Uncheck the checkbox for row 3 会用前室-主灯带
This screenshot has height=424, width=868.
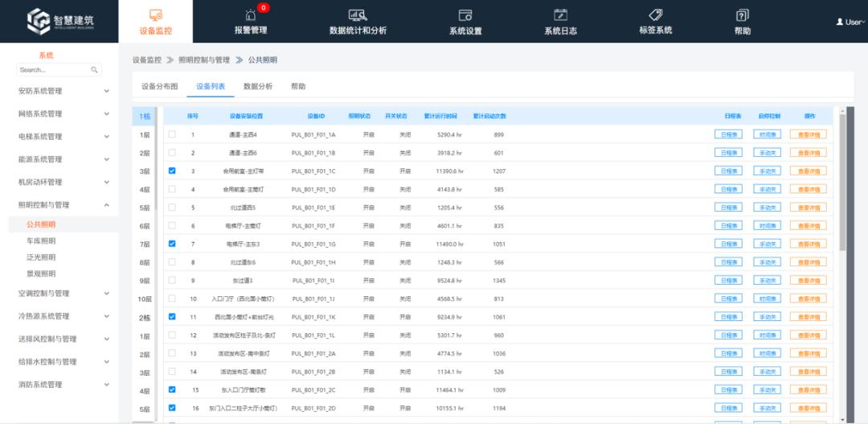172,171
